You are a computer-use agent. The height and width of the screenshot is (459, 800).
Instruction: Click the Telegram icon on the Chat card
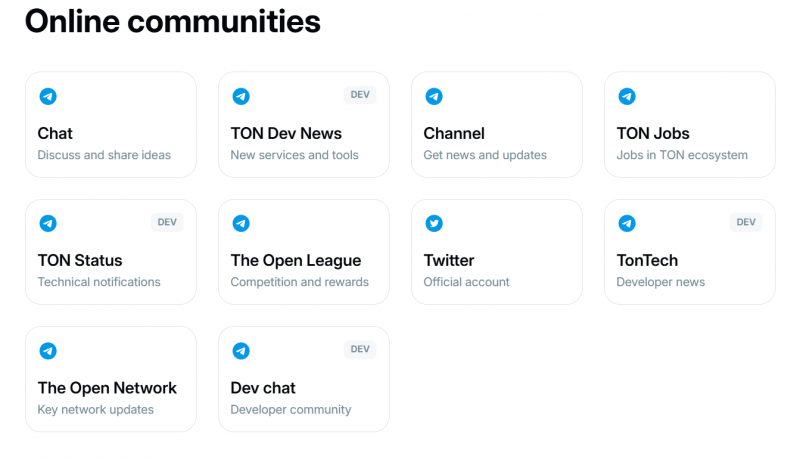point(48,96)
